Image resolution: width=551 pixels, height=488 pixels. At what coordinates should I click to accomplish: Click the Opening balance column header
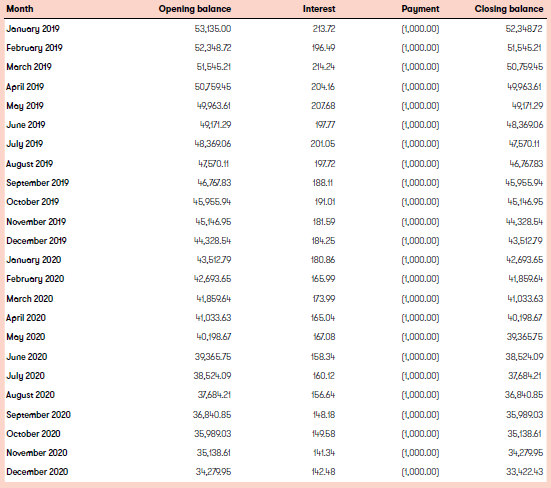click(x=195, y=9)
